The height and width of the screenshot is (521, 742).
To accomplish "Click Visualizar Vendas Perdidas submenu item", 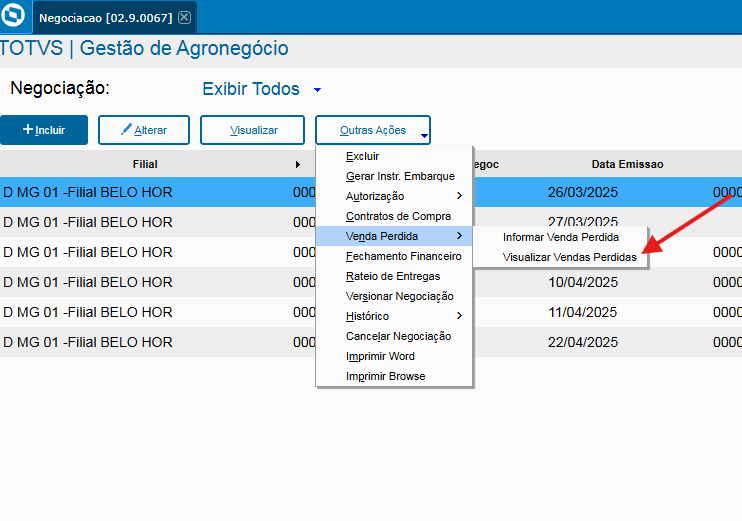I will coord(560,257).
